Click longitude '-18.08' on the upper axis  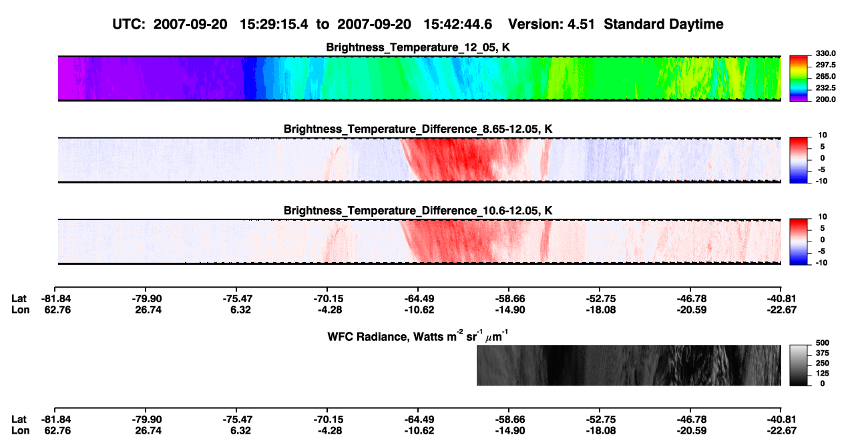pos(600,310)
